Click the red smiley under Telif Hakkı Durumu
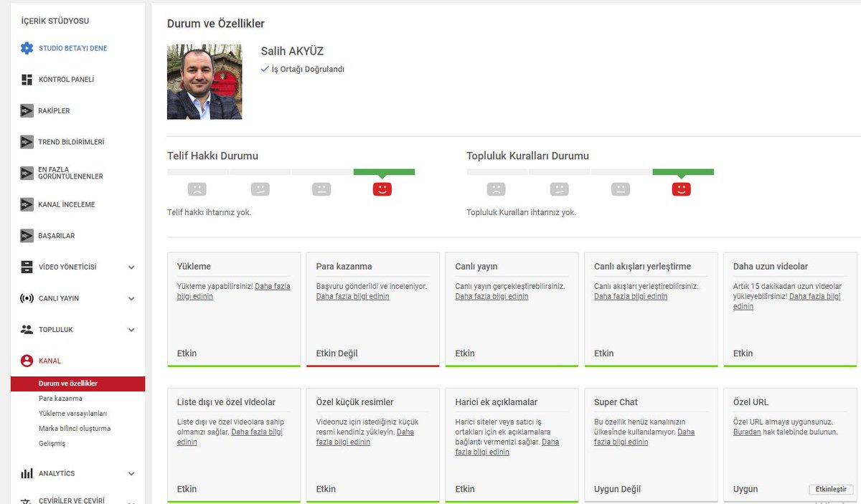Viewport: 861px width, 504px height. pos(382,189)
